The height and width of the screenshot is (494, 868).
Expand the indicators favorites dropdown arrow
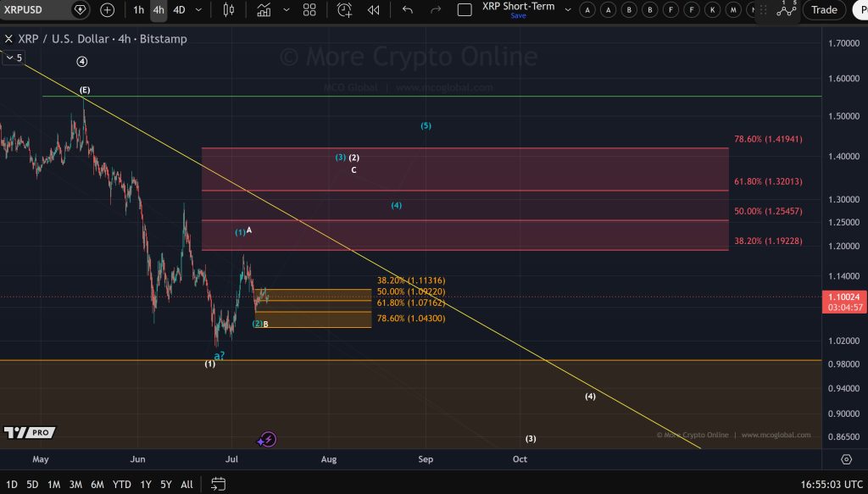pos(287,10)
